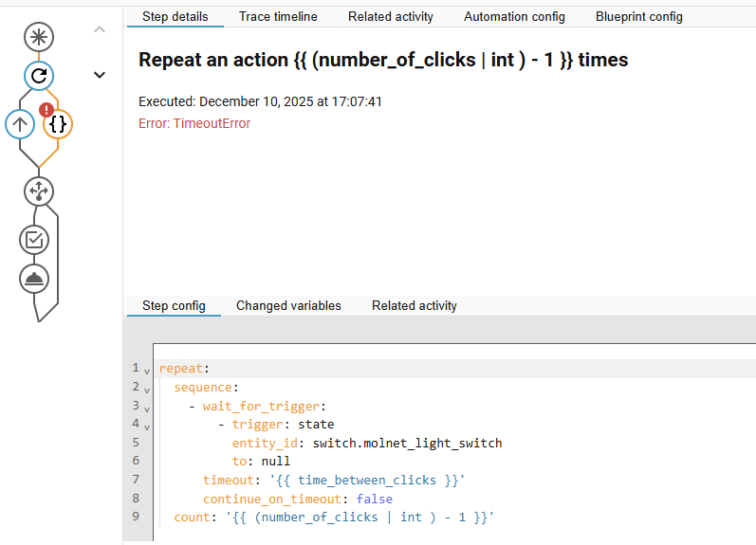Select the curly braces node in graph
The width and height of the screenshot is (756, 545).
(58, 123)
